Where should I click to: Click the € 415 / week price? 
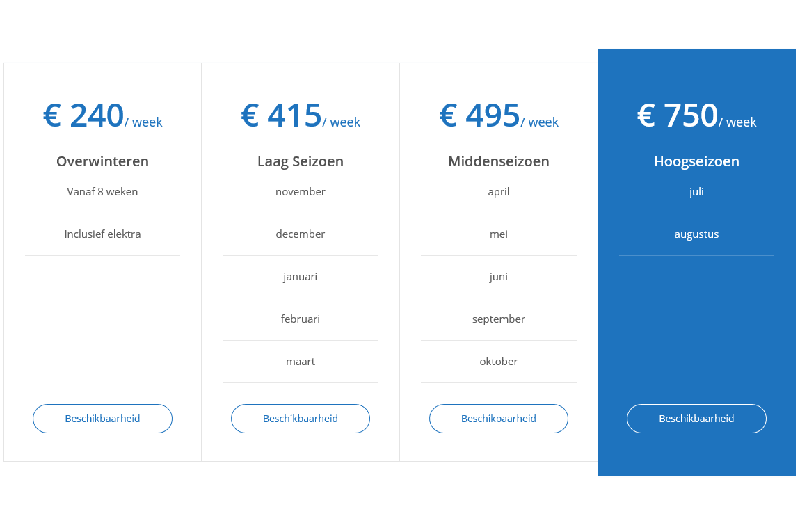point(301,115)
